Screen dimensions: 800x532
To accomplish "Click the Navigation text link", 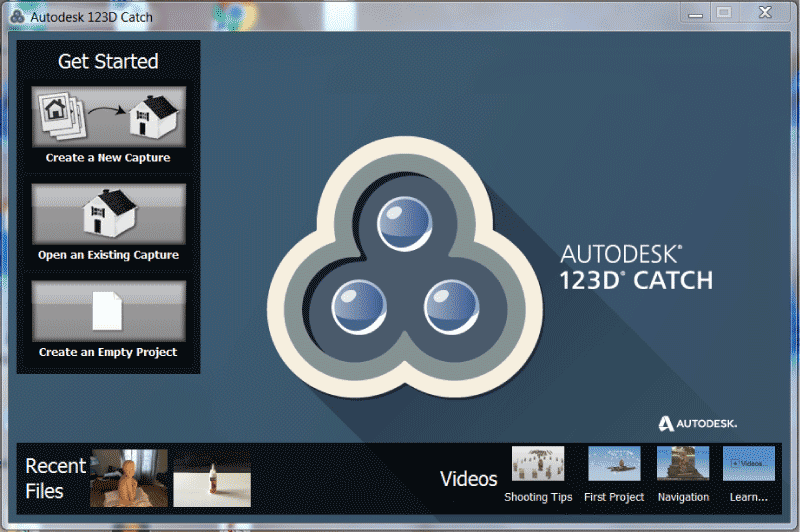I will 683,497.
